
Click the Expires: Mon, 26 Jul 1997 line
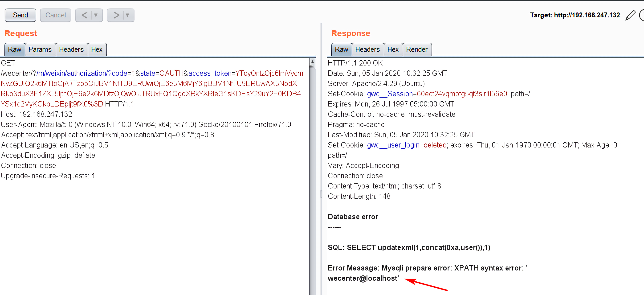(391, 104)
